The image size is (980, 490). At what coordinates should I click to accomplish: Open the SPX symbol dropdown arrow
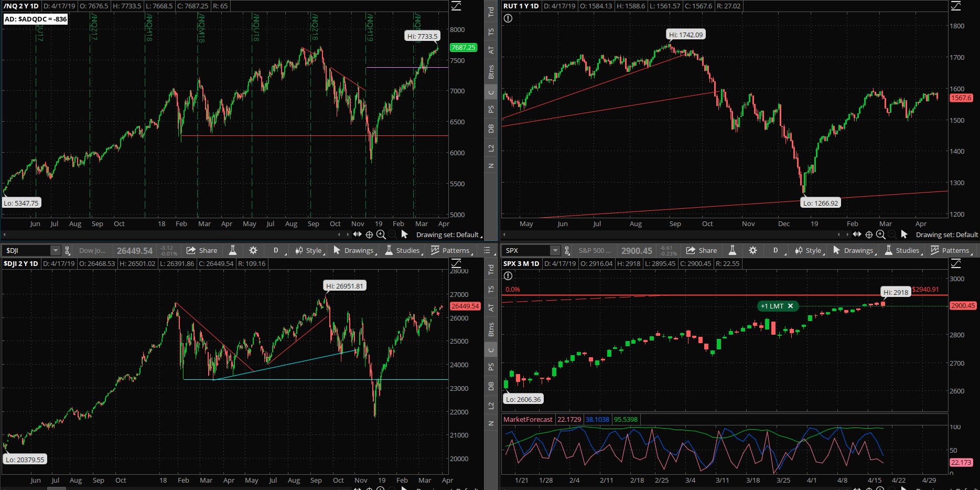[555, 251]
